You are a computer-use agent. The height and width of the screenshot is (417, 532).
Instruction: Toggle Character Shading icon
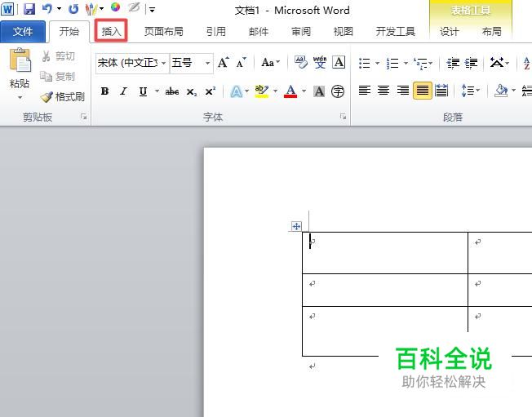(319, 91)
